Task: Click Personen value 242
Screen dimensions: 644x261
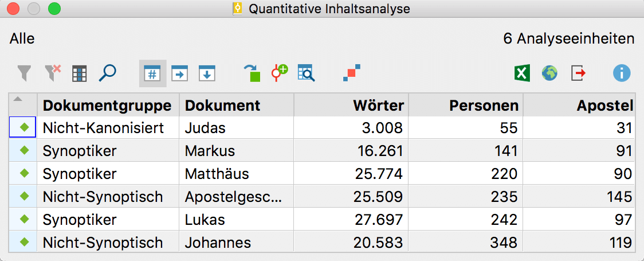Action: 504,220
